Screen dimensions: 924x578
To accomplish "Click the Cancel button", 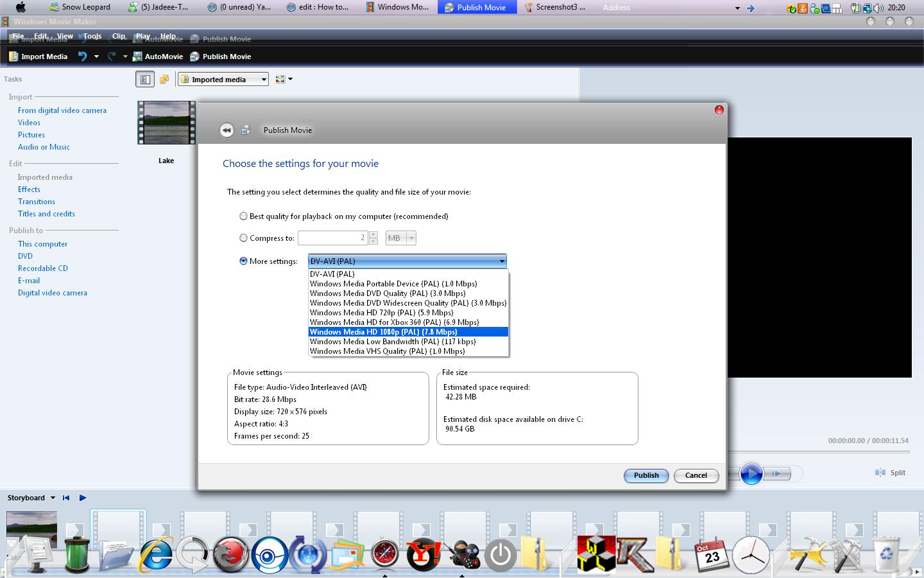I will 696,475.
